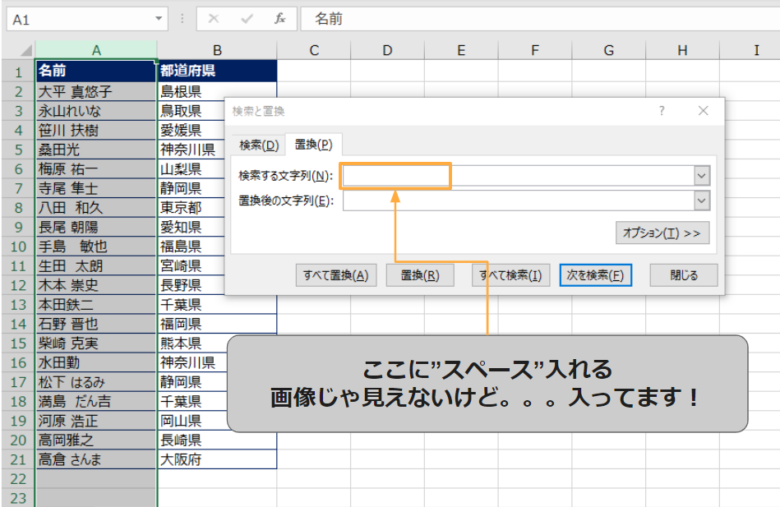Image resolution: width=780 pixels, height=507 pixels.
Task: Click the formula bar showing 名前
Action: pos(540,19)
